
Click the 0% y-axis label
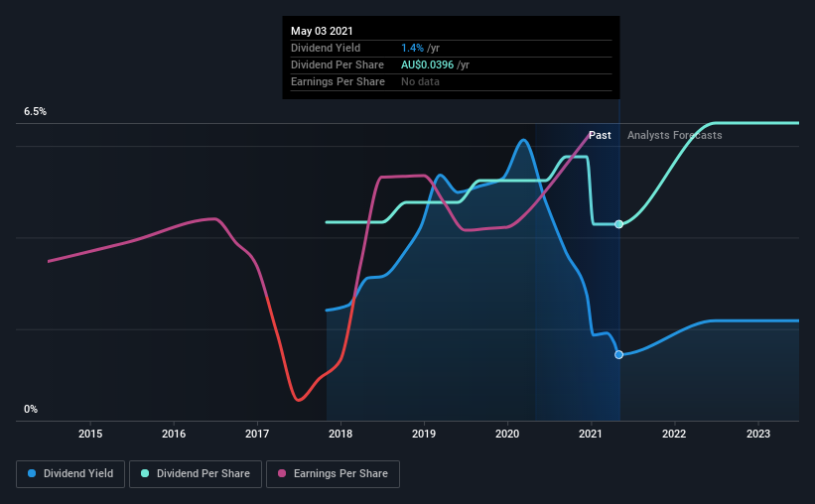[x=31, y=410]
